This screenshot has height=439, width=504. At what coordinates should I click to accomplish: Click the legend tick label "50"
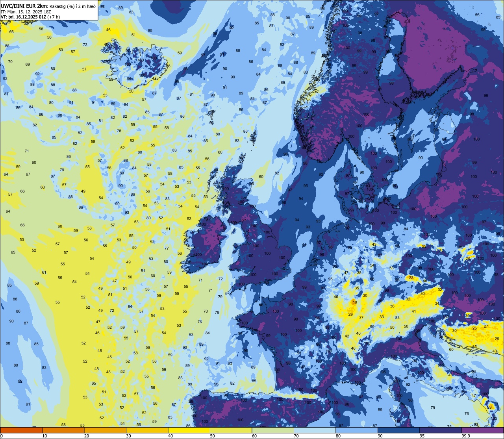212,436
